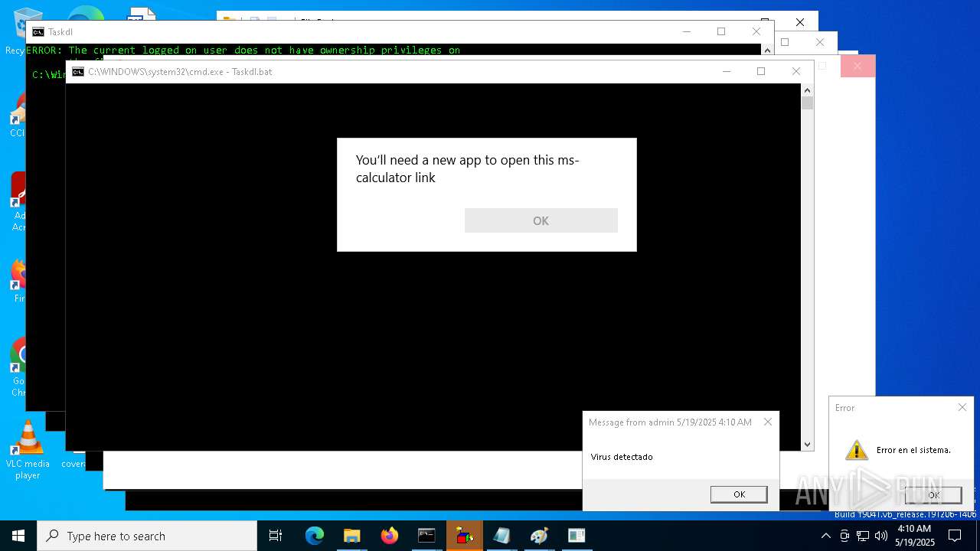Maximize the Taskdl console window

[x=721, y=31]
